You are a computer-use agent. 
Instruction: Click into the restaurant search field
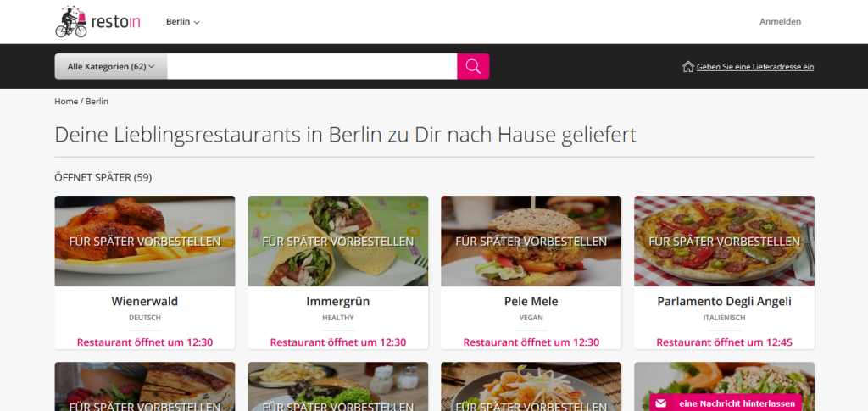coord(312,66)
